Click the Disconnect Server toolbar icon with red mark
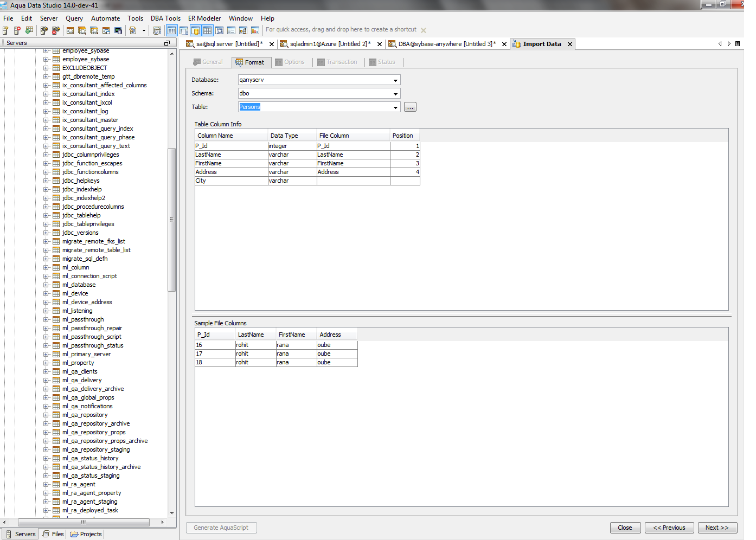 click(x=56, y=30)
